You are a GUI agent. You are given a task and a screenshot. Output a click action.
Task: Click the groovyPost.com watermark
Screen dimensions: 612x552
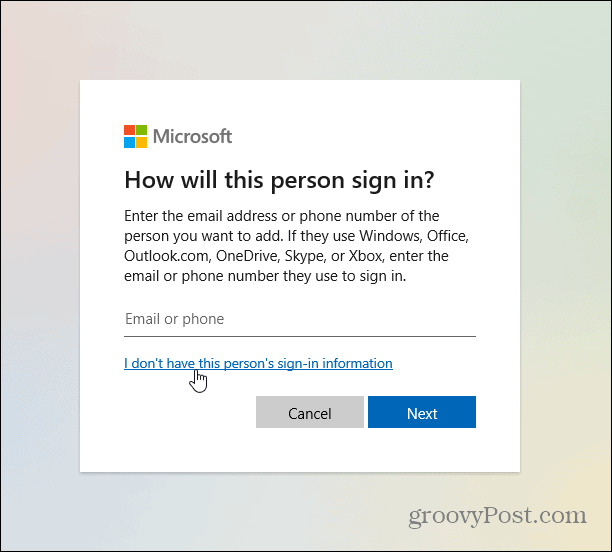(x=497, y=517)
